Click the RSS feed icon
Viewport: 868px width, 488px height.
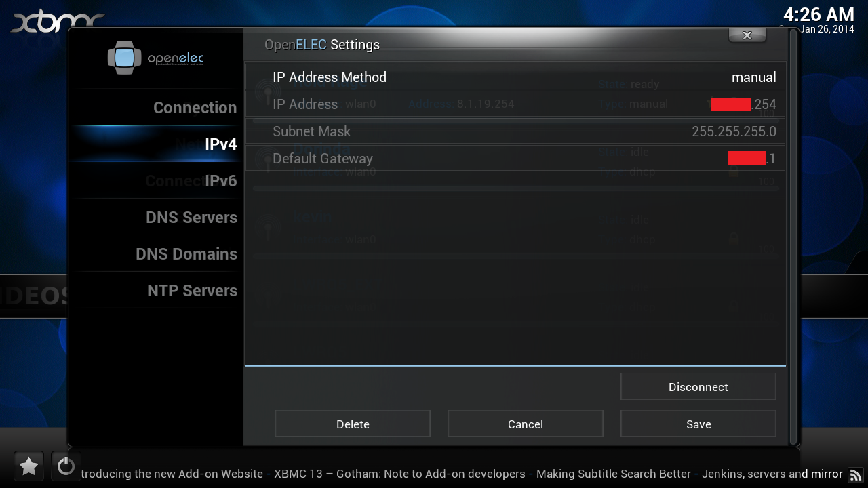pos(855,475)
